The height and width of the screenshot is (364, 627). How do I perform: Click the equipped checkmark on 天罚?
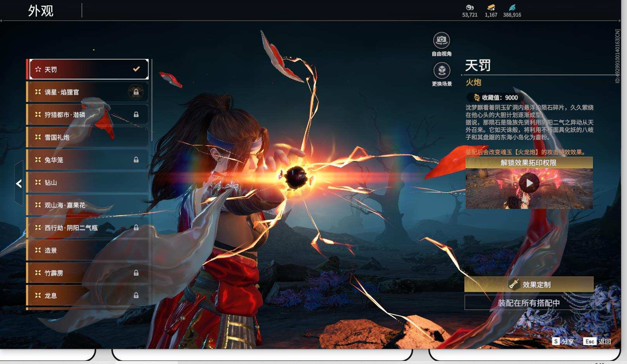click(136, 69)
